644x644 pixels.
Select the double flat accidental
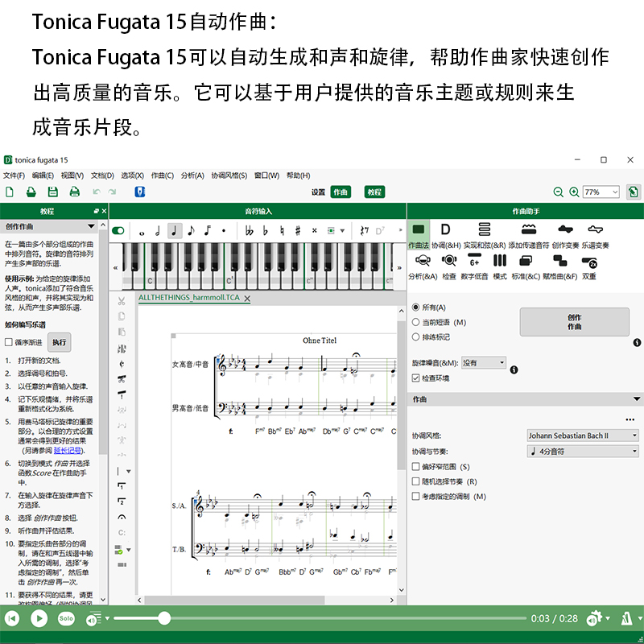[x=249, y=231]
